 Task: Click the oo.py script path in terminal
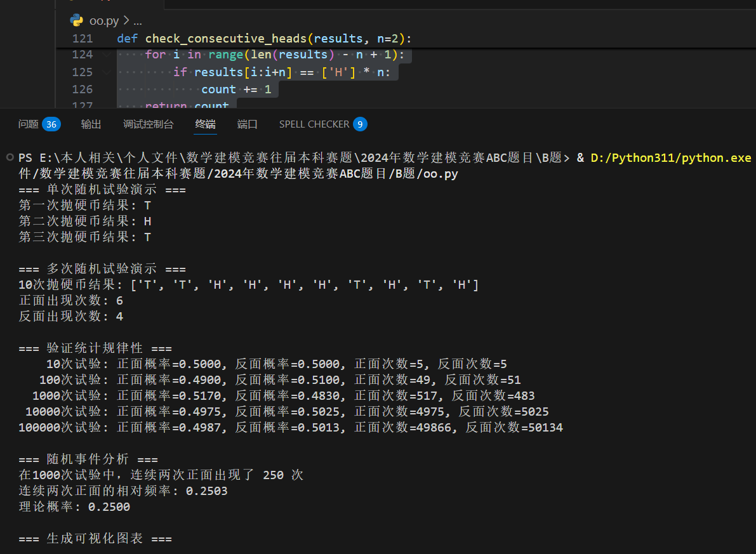click(238, 174)
